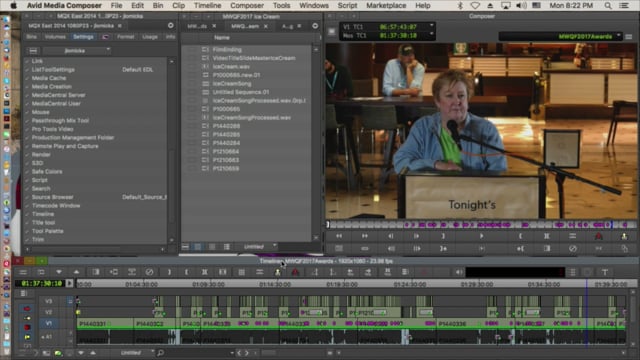Click Remove Effect icon in timeline toolbar

coord(149,272)
